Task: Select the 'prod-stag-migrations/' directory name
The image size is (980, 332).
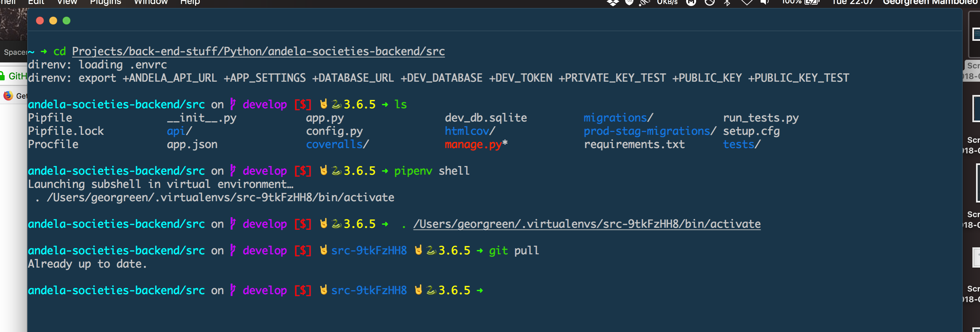Action: click(x=650, y=131)
